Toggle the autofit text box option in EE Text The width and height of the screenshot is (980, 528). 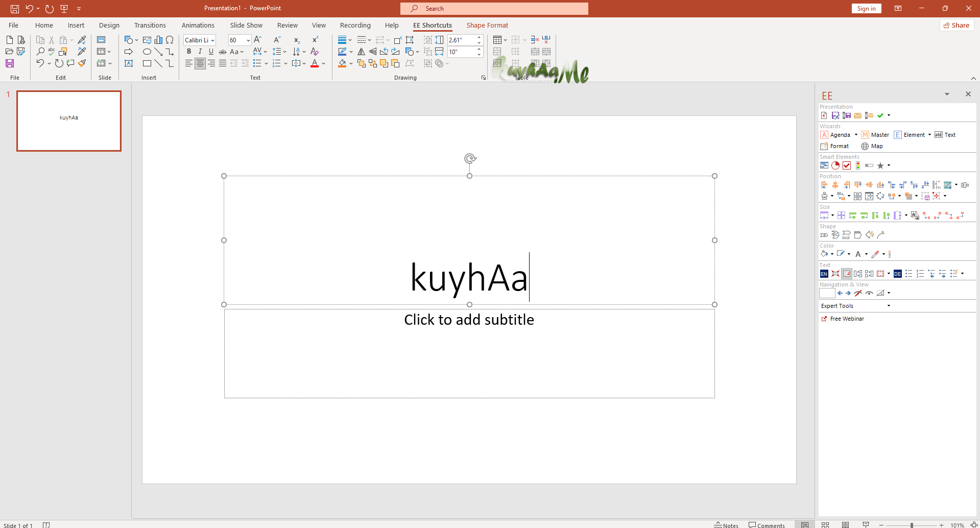847,274
